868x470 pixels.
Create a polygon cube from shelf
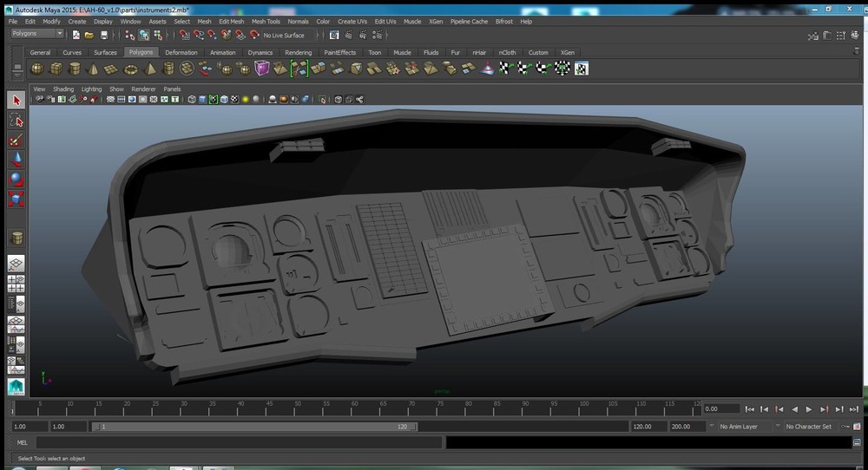click(56, 69)
